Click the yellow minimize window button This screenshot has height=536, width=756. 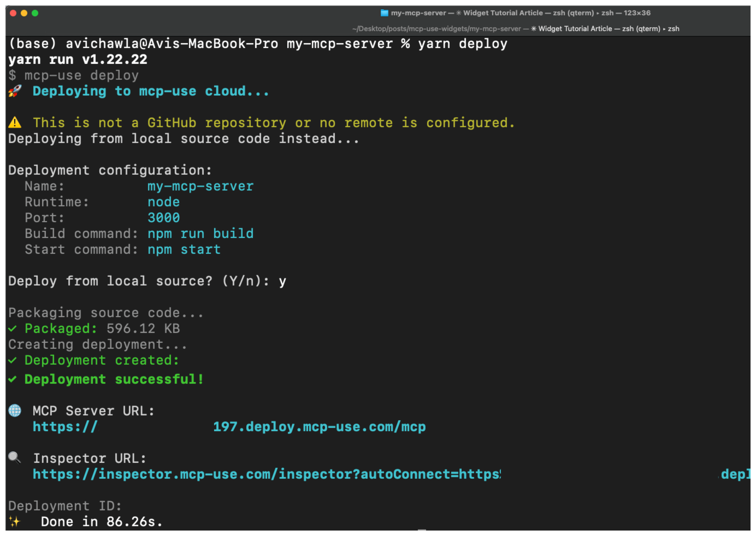[x=24, y=13]
